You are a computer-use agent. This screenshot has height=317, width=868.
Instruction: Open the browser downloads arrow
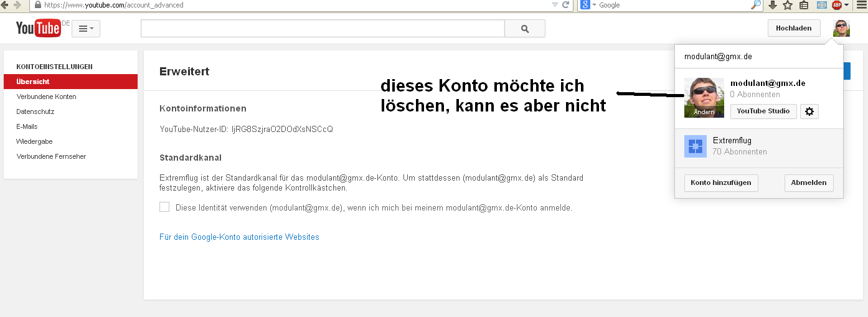point(773,5)
